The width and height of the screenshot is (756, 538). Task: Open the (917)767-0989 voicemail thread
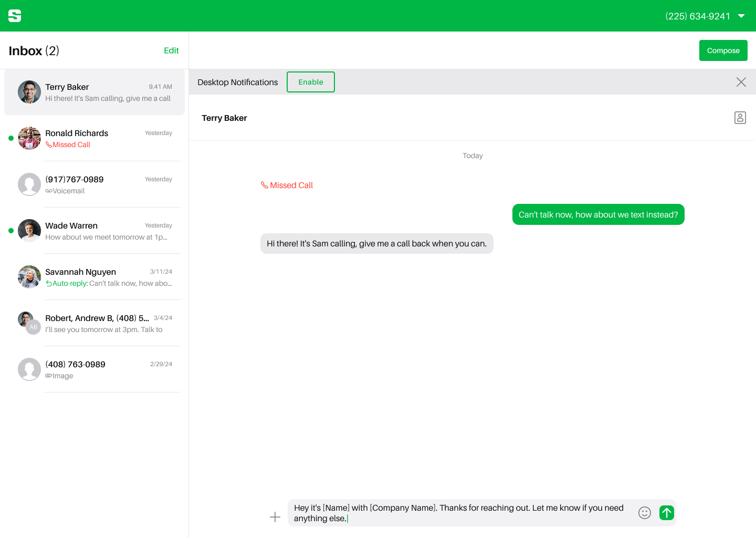tap(94, 184)
